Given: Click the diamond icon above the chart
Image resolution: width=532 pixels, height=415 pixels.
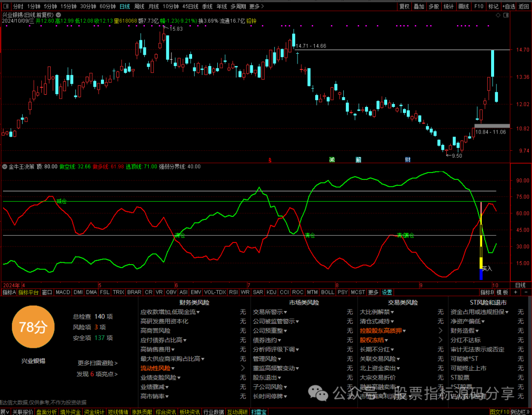Looking at the screenshot, I should click(498, 15).
